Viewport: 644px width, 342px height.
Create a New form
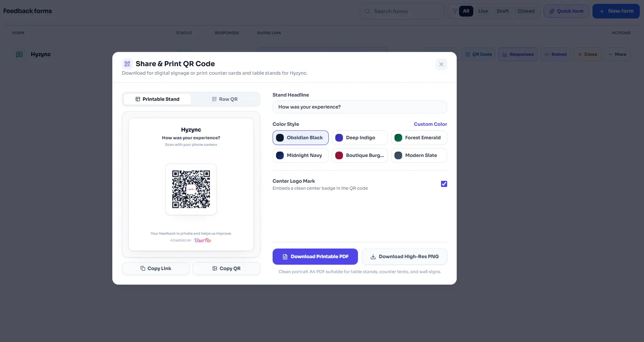(x=616, y=11)
